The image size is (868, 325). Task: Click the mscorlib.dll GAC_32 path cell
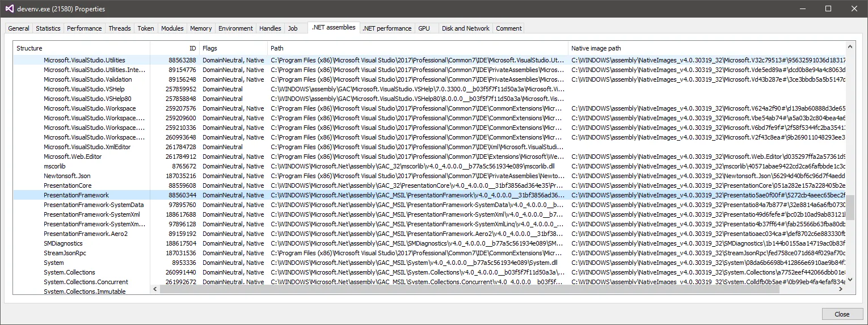pos(412,166)
